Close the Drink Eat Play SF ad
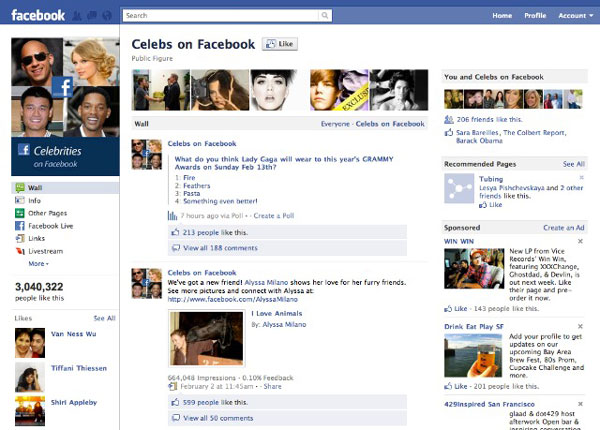The image size is (600, 430). click(580, 326)
